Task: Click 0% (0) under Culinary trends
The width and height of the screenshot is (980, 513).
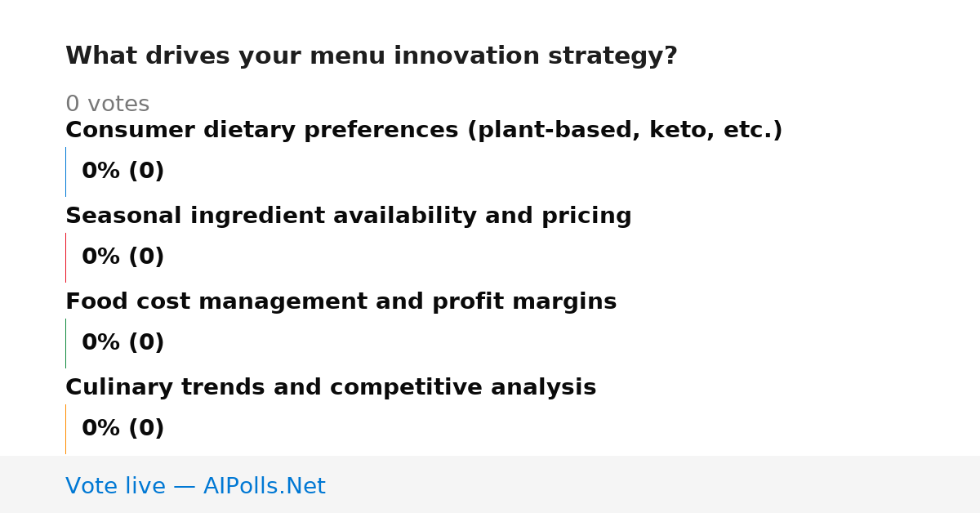Action: point(123,429)
